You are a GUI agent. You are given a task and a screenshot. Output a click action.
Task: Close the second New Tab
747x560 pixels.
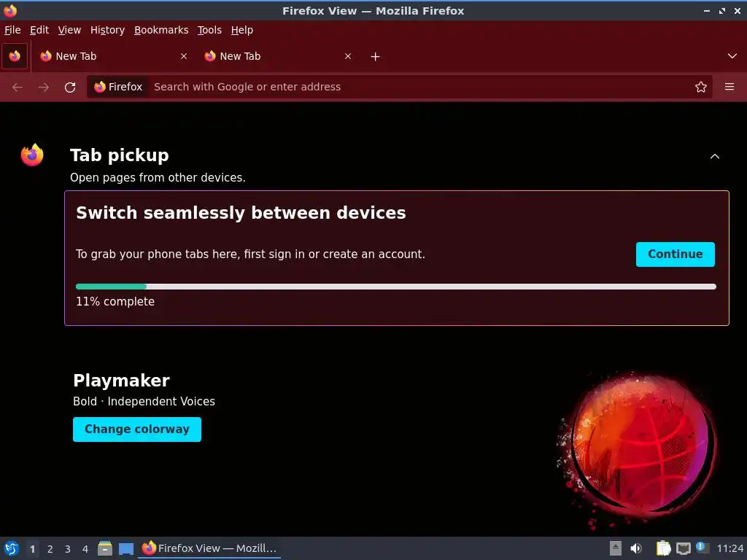click(x=348, y=56)
